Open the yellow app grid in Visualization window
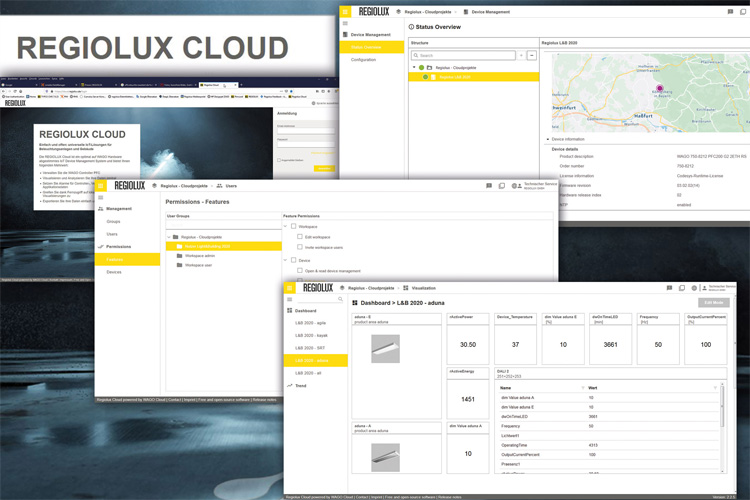The width and height of the screenshot is (750, 500). pyautogui.click(x=289, y=288)
